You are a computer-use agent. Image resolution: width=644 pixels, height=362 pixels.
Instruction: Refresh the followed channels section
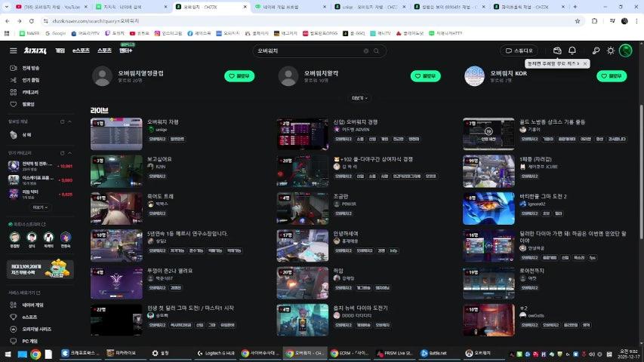tap(63, 122)
